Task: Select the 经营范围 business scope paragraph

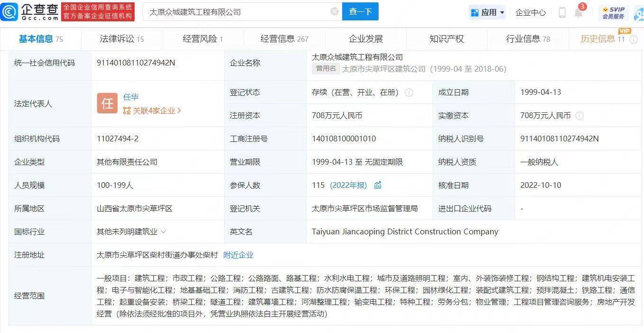Action: coord(366,296)
